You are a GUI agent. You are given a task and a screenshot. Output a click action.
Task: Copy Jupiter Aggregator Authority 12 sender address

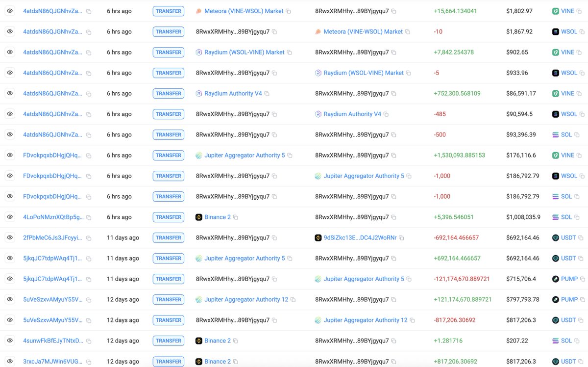[293, 300]
